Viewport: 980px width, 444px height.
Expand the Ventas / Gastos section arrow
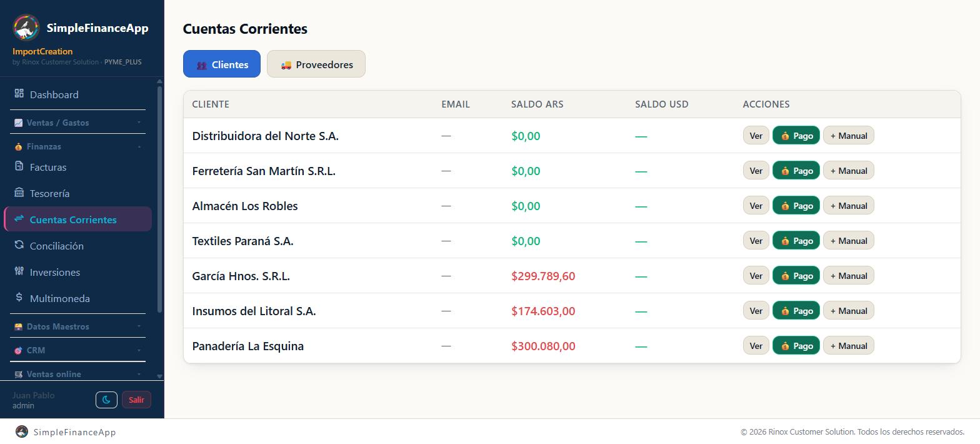[139, 123]
